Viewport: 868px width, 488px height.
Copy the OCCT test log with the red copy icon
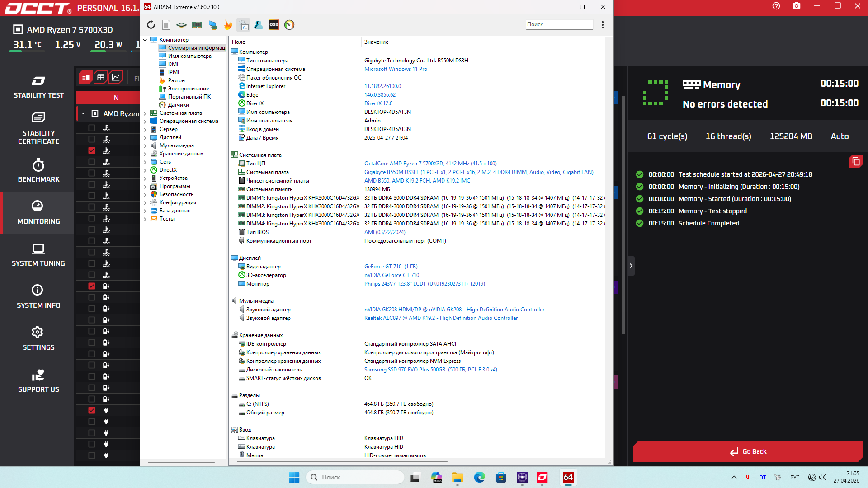[856, 161]
